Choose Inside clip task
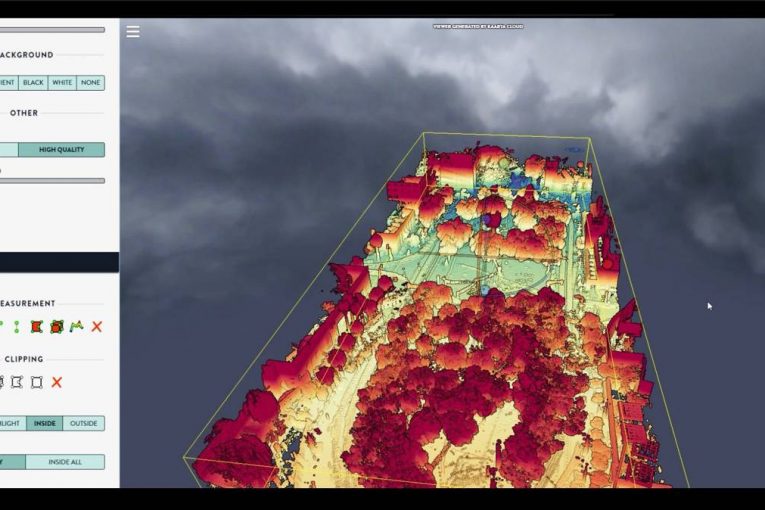765x510 pixels. [44, 423]
